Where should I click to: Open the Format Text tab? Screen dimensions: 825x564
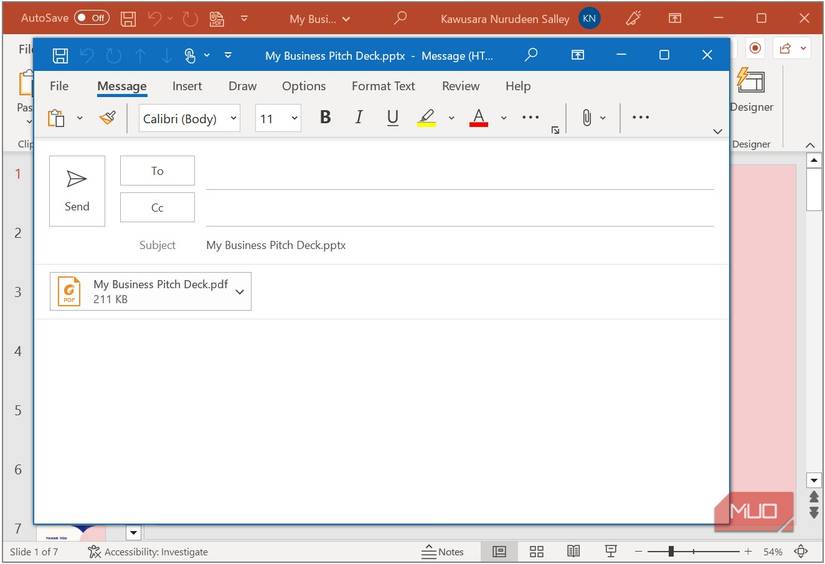(383, 86)
